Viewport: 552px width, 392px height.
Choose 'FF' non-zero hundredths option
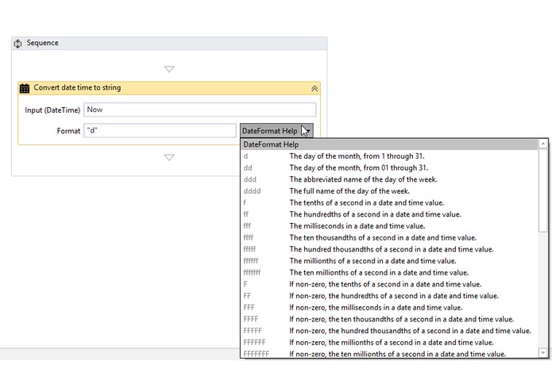389,295
